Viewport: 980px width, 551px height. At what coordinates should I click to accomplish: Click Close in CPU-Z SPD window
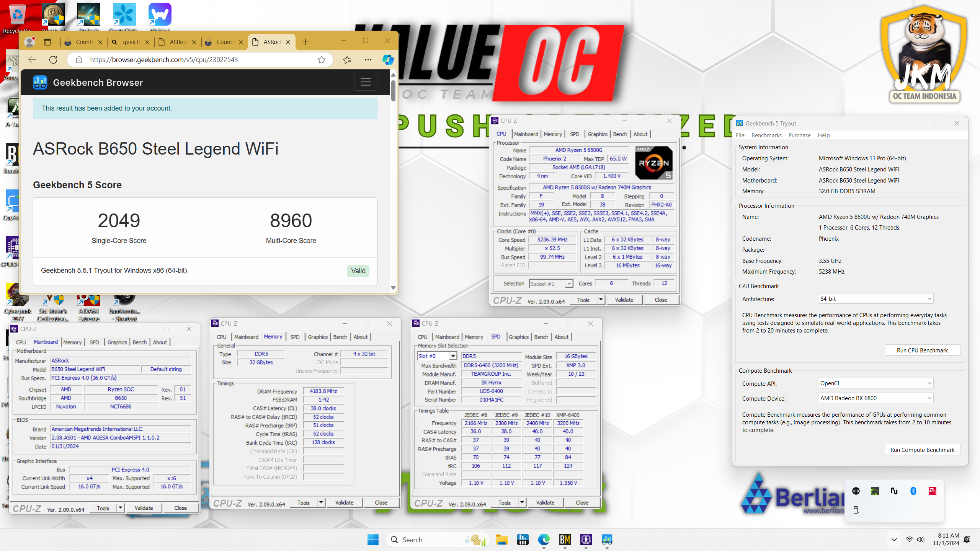pos(582,503)
